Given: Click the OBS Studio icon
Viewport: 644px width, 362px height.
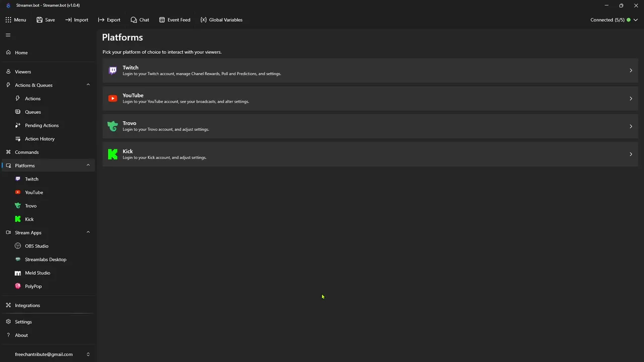Looking at the screenshot, I should coord(18,246).
